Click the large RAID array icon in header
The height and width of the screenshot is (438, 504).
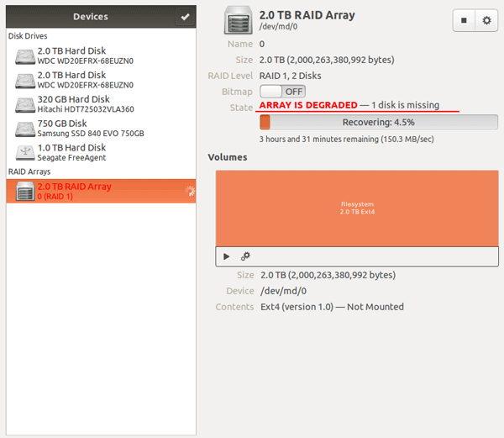pos(239,20)
